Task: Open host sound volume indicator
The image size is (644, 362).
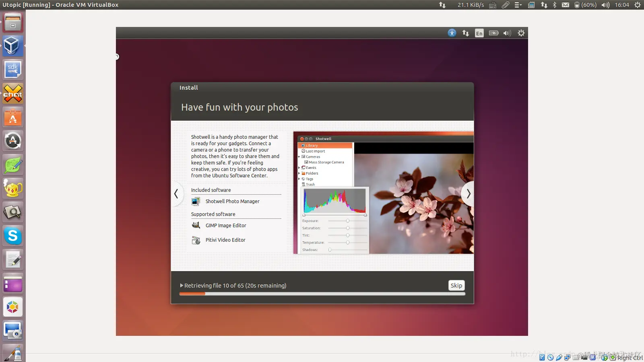Action: 605,5
